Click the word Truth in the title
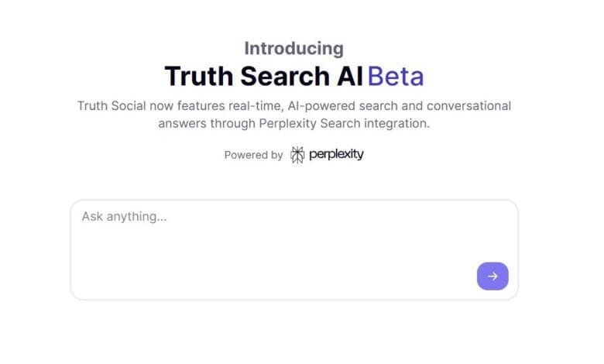 [x=198, y=77]
